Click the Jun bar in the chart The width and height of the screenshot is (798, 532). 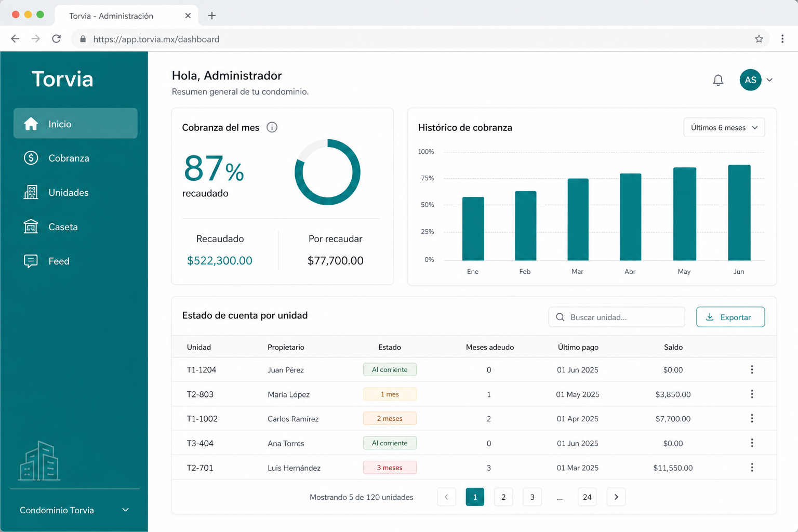(x=739, y=212)
